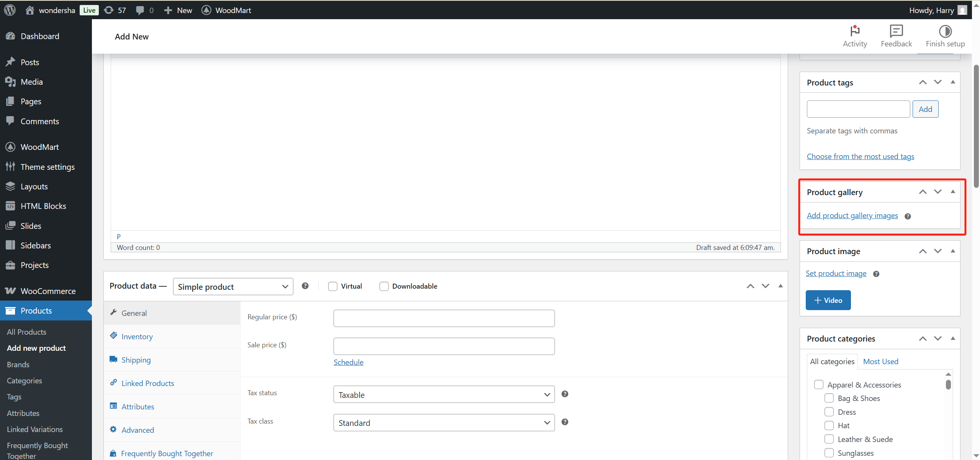
Task: Click Add product gallery images link
Action: point(852,215)
